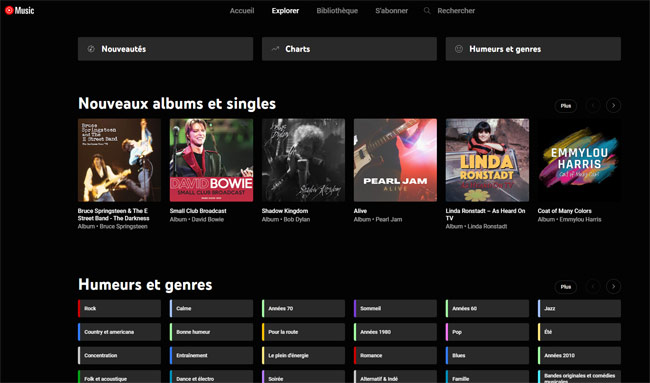Go to next albums with right arrow
The width and height of the screenshot is (650, 383).
pos(614,106)
